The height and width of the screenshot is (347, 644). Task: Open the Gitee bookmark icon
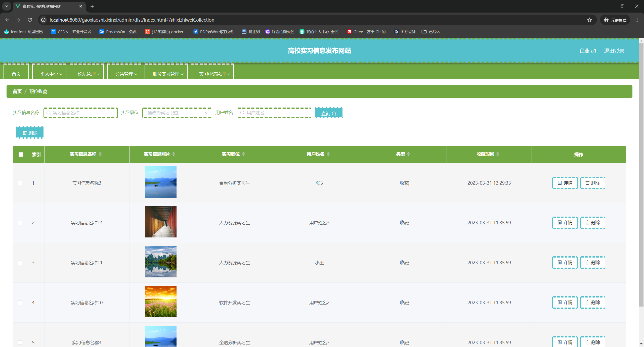(x=349, y=32)
